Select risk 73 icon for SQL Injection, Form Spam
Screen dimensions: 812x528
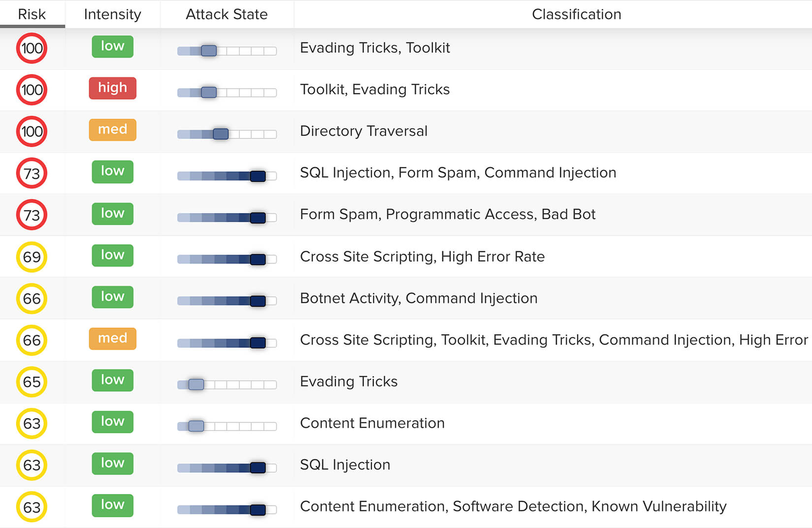pyautogui.click(x=32, y=173)
